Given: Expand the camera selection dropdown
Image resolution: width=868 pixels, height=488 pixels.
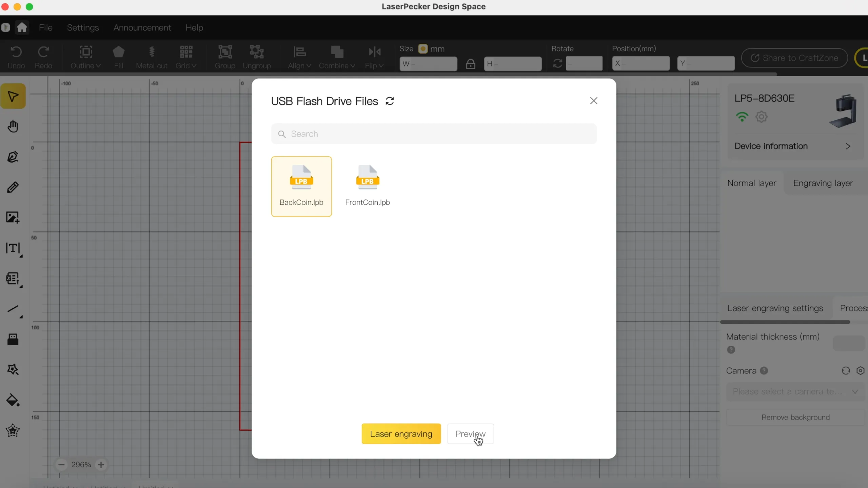Looking at the screenshot, I should click(795, 391).
